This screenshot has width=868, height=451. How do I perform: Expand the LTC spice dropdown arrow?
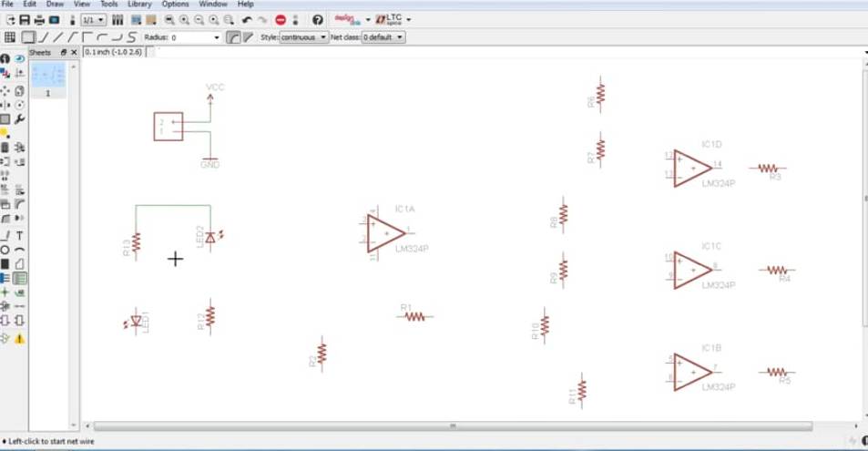point(409,20)
